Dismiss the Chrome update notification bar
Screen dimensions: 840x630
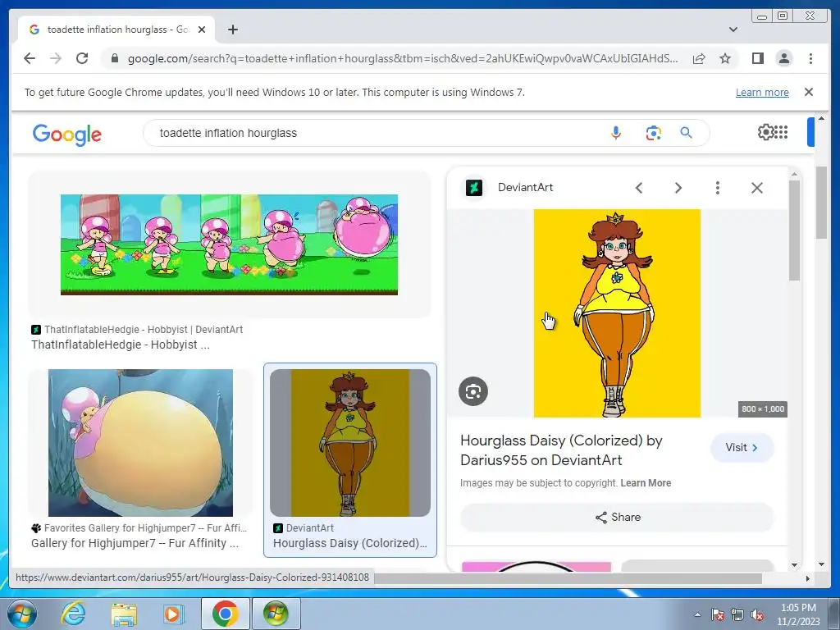pos(809,92)
